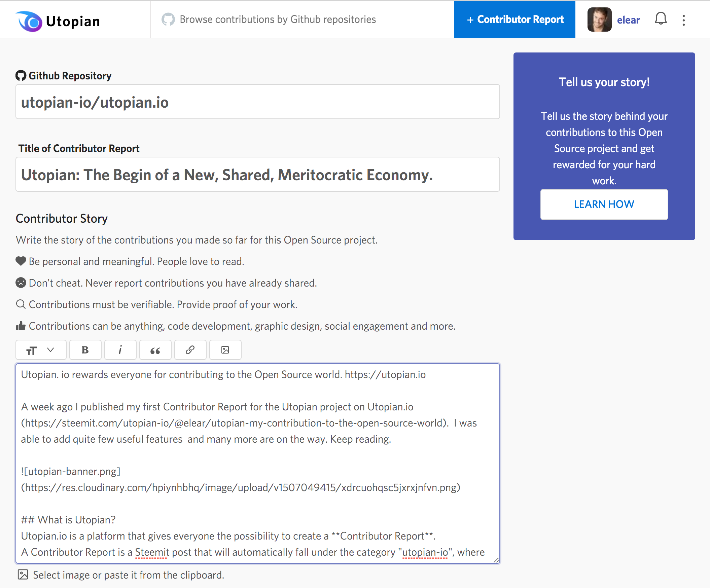710x588 pixels.
Task: Toggle italic formatting
Action: (x=120, y=350)
